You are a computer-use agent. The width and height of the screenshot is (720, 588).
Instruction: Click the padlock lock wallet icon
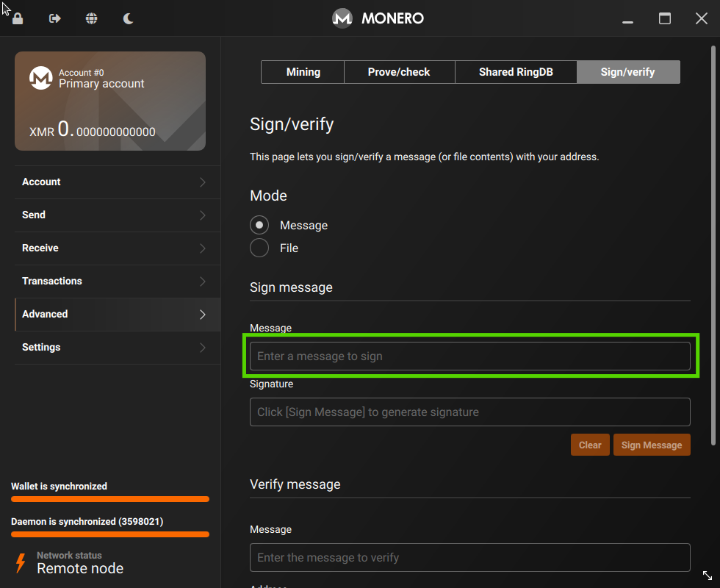point(16,18)
